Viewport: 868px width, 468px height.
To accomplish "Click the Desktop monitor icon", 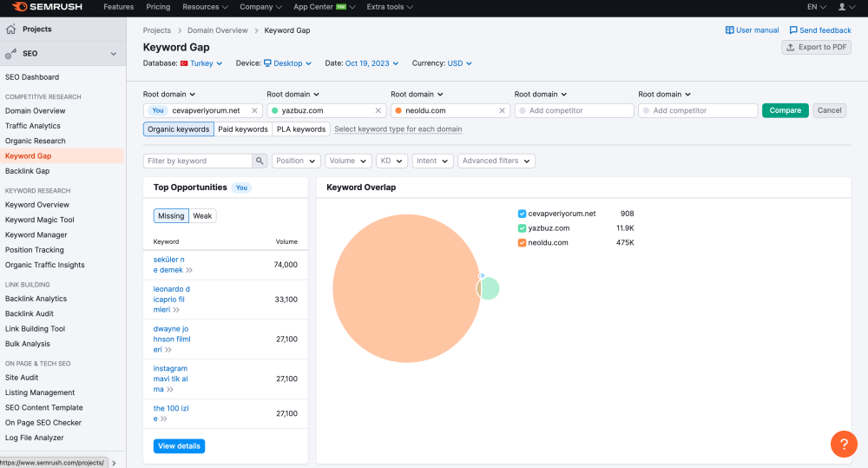I will pyautogui.click(x=267, y=63).
